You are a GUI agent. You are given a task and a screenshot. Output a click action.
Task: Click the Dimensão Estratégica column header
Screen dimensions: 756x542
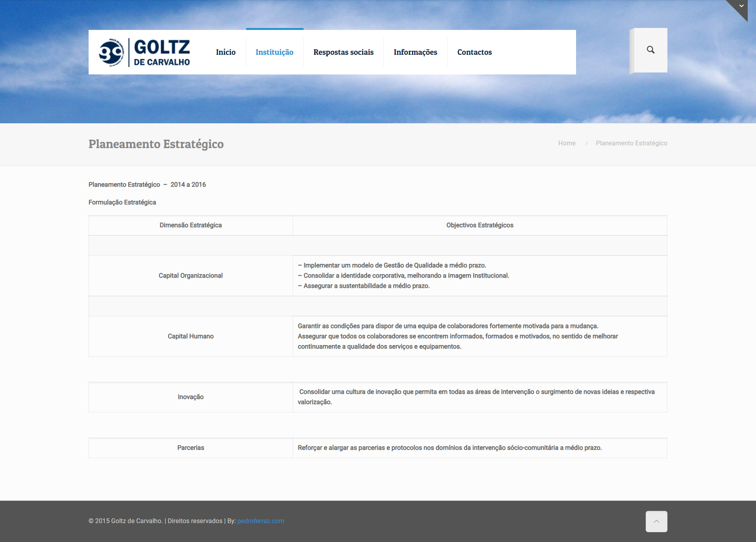(x=191, y=225)
